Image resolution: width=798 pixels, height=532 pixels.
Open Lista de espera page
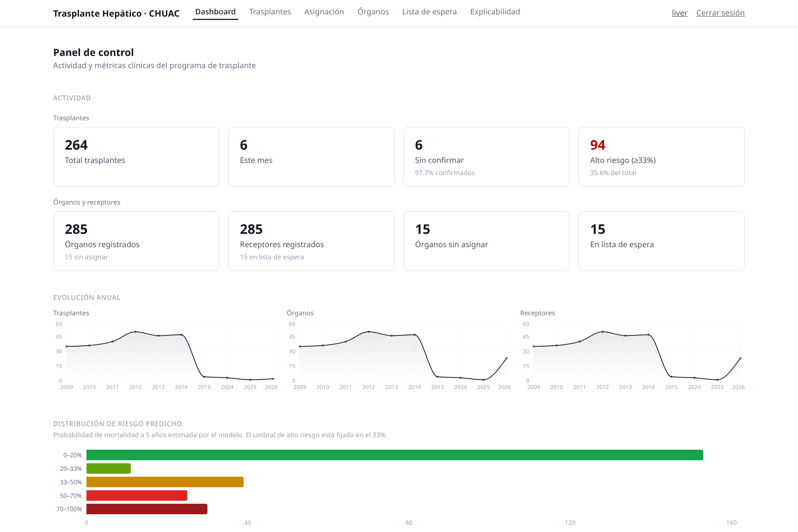[x=429, y=12]
